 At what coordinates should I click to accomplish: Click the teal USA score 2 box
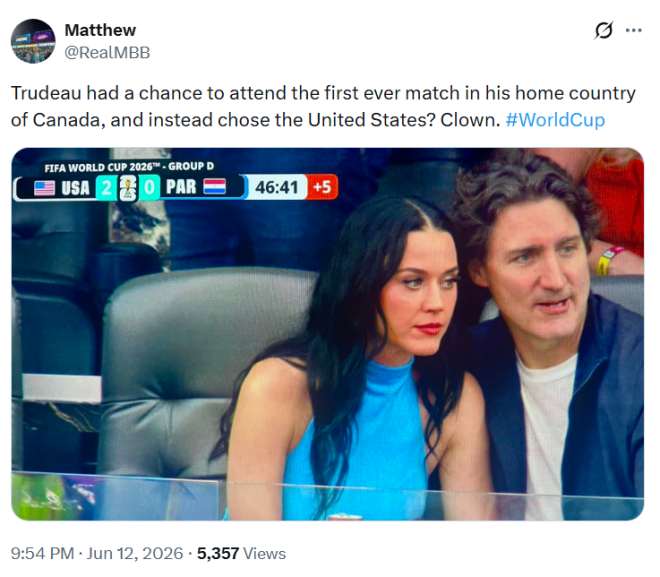point(106,188)
